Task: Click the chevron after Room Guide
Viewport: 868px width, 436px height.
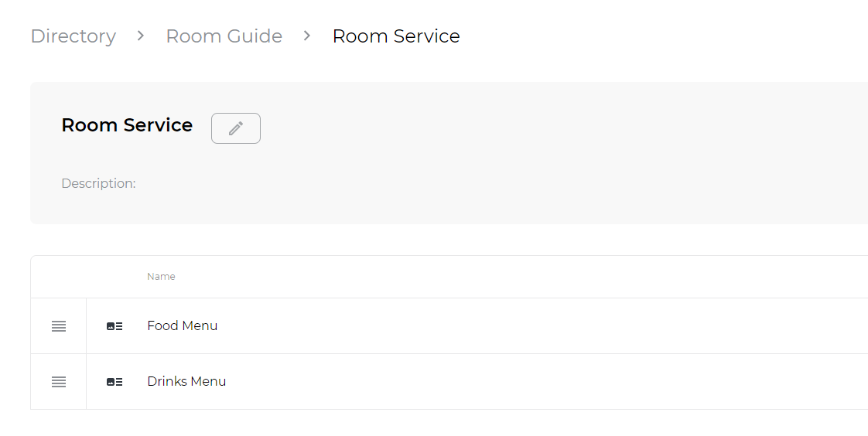Action: [306, 36]
